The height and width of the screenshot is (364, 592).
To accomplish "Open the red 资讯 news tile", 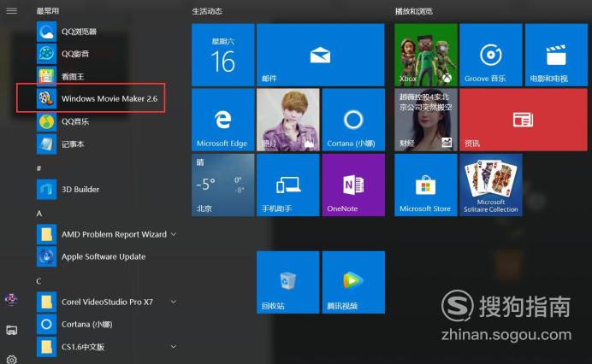I will tap(524, 120).
